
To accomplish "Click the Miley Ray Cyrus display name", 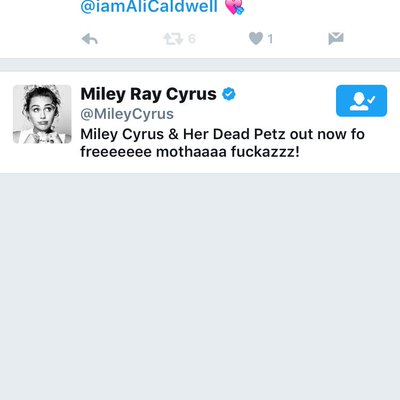I will point(148,94).
